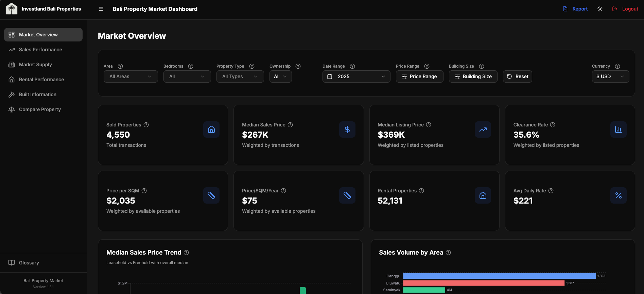Open the Currency dropdown set to USD
The height and width of the screenshot is (294, 644).
point(610,76)
